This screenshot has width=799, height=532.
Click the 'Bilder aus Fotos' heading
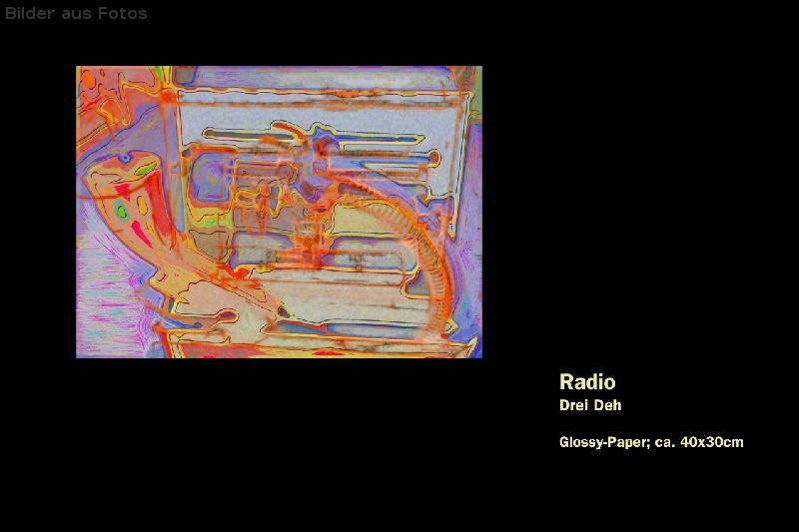coord(76,13)
